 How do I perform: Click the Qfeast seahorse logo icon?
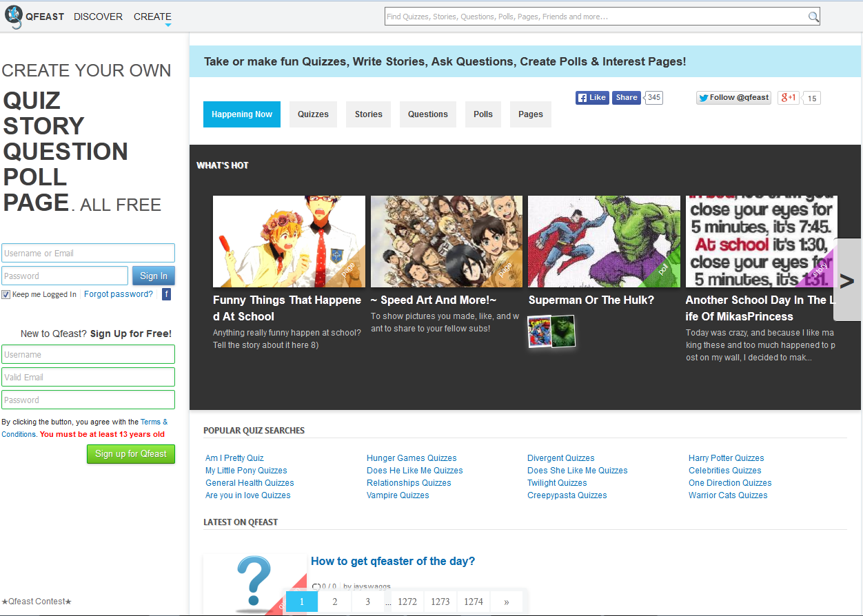pos(13,17)
